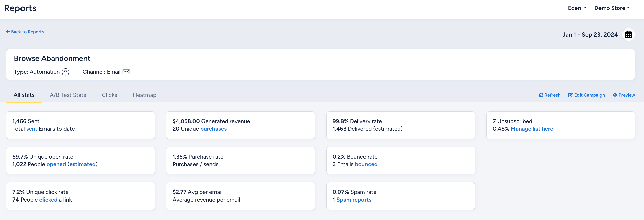Open the Heatmap tab
Image resolution: width=644 pixels, height=220 pixels.
[x=144, y=95]
